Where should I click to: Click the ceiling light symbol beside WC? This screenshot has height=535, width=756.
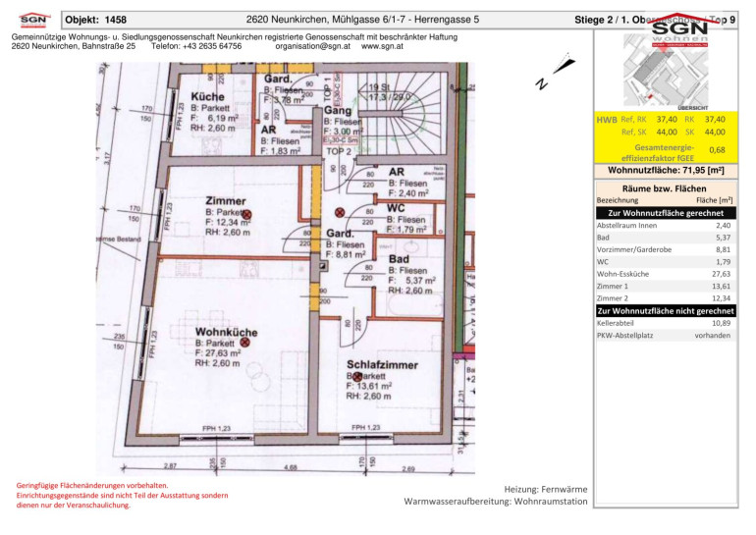click(x=340, y=212)
